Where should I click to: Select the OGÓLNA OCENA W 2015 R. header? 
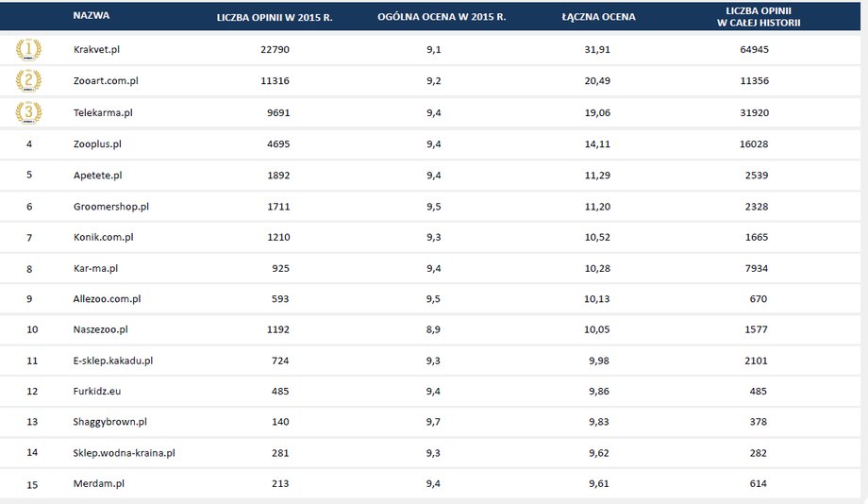[442, 17]
